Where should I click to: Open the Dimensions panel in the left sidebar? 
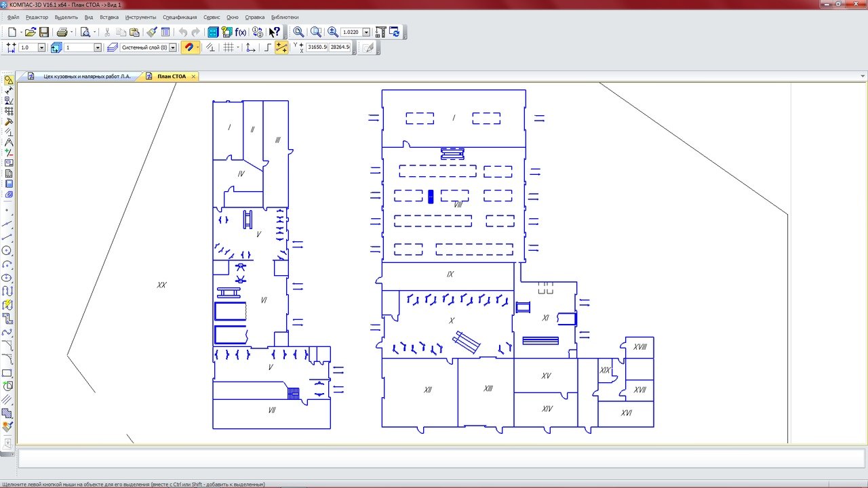click(8, 91)
